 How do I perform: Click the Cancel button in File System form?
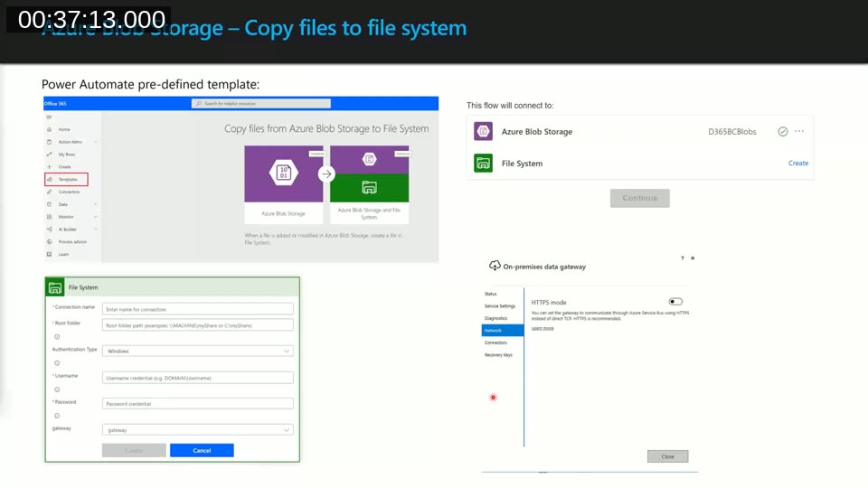point(202,450)
